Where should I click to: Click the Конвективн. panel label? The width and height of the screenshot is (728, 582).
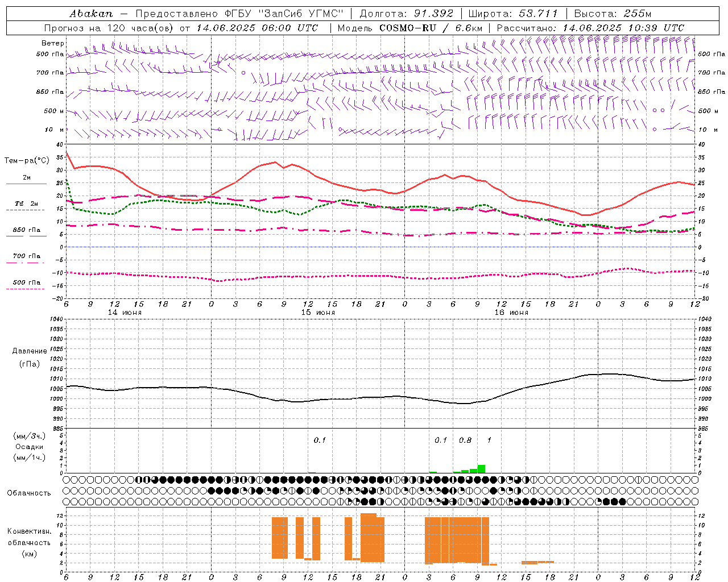tap(29, 531)
